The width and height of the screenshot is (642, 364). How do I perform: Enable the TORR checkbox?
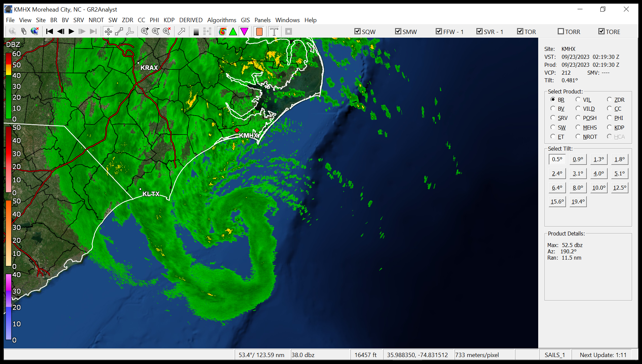[561, 31]
